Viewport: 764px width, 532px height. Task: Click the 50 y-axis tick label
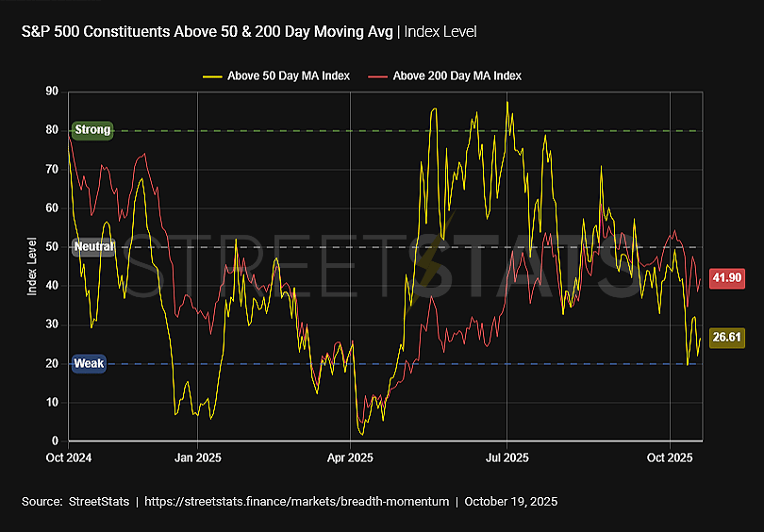click(52, 247)
